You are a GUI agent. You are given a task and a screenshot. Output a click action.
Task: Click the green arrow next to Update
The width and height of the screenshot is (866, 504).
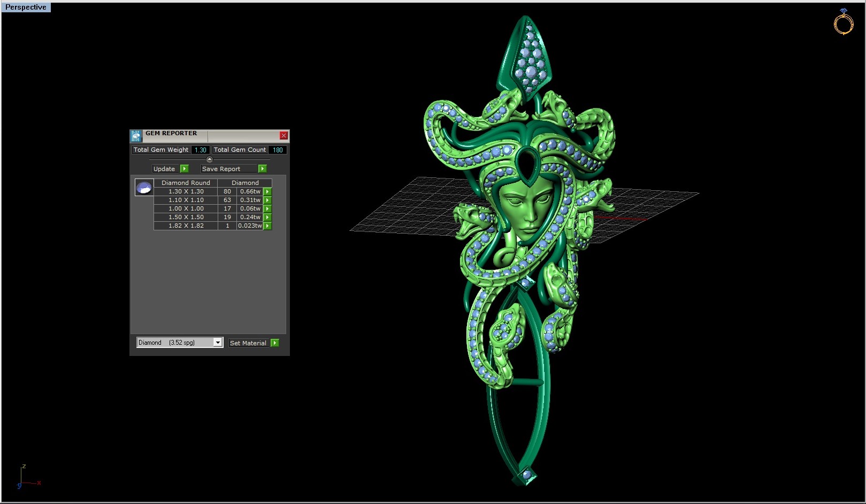(185, 169)
